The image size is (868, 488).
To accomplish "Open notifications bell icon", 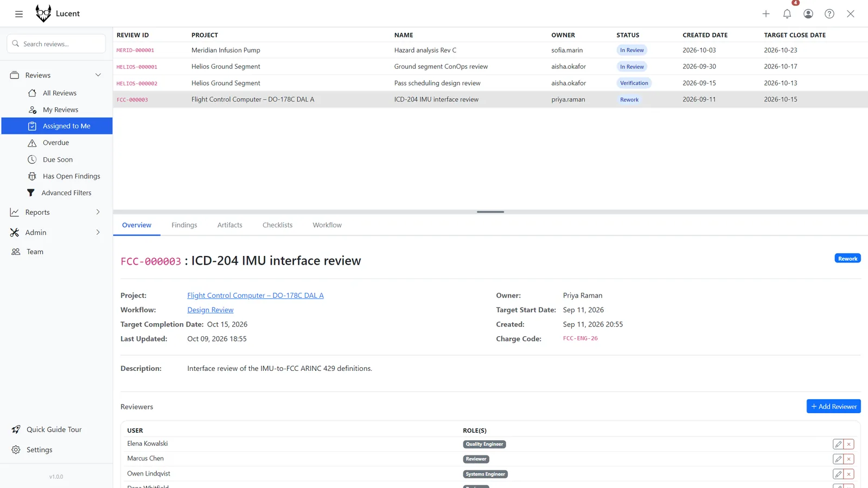I will pyautogui.click(x=787, y=14).
